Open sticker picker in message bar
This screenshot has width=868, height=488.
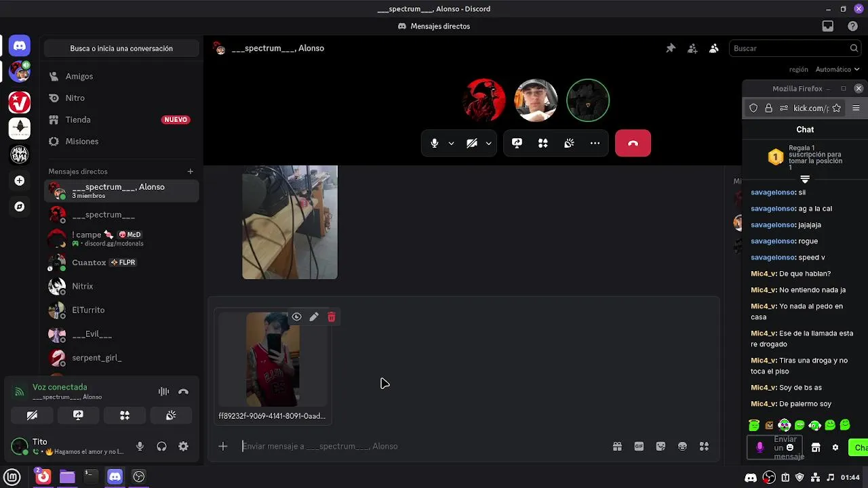(x=660, y=446)
